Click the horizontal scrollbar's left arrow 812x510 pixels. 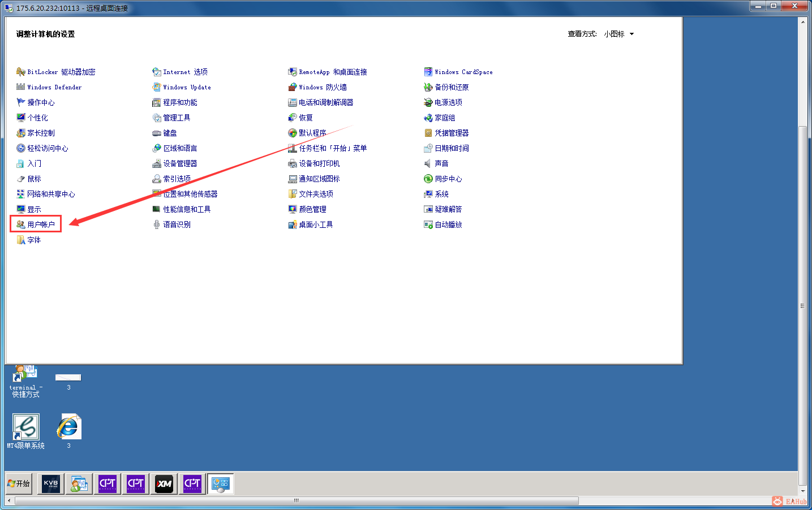tap(9, 501)
